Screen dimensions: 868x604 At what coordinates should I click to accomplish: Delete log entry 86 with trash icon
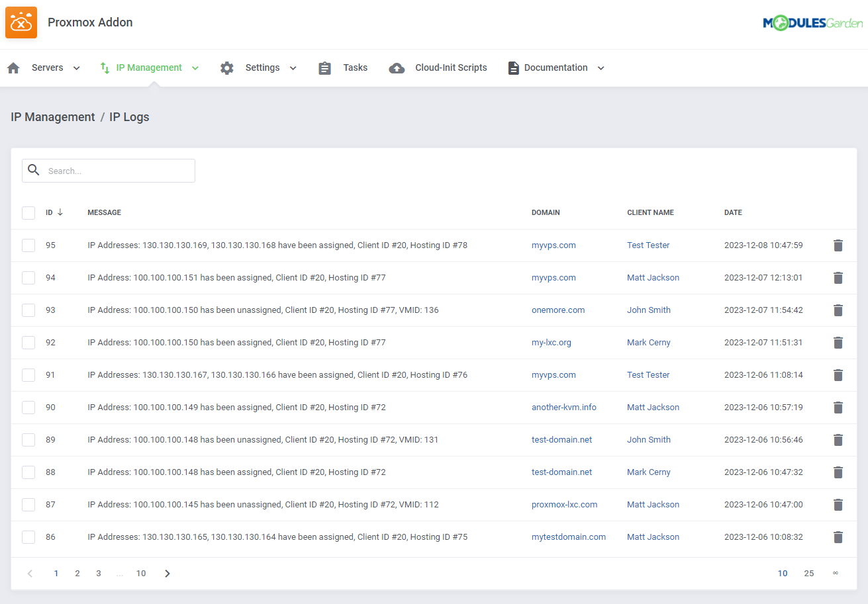pos(838,537)
